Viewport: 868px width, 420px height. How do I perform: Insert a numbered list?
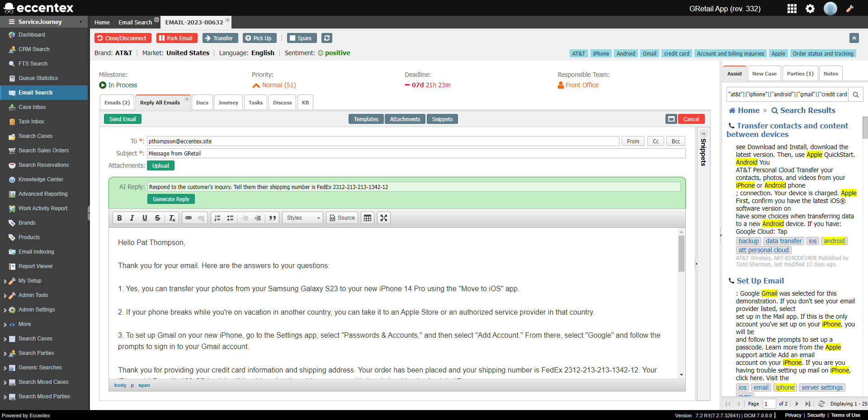(217, 218)
